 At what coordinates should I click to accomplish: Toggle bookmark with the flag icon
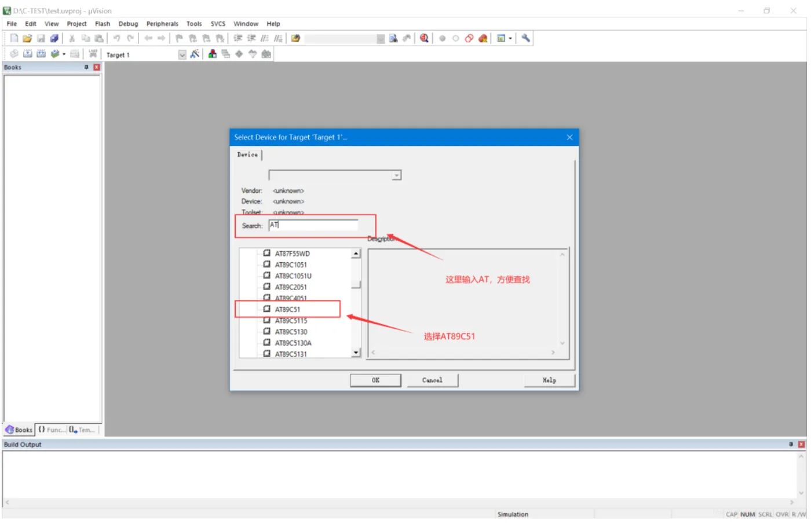click(x=179, y=38)
